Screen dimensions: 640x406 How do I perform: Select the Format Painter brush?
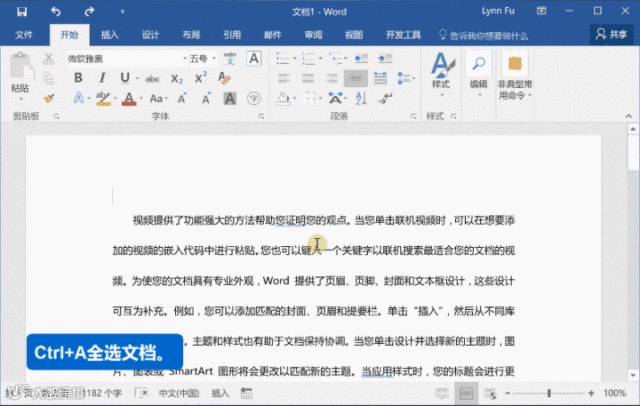(x=48, y=98)
